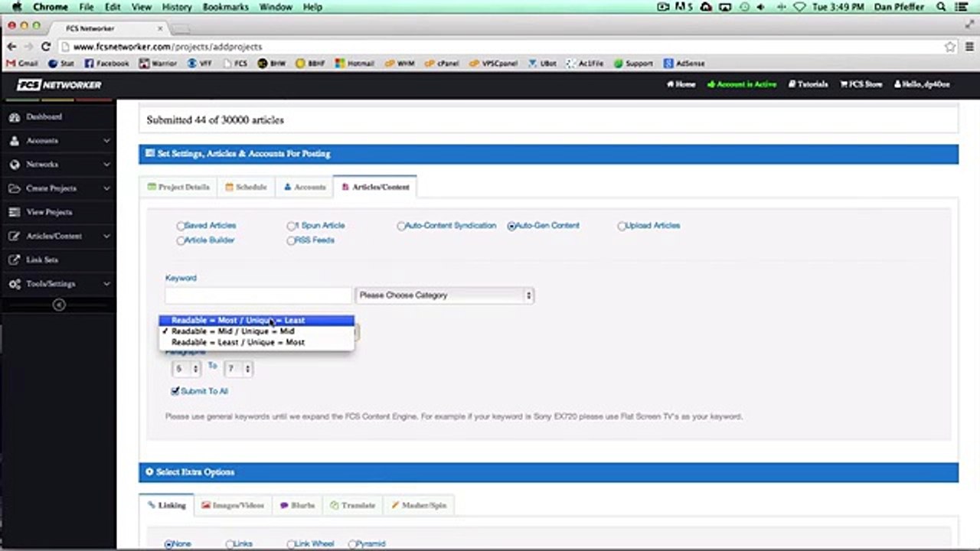
Task: Choose Readable = Mid / Unique = Mid
Action: (x=256, y=331)
